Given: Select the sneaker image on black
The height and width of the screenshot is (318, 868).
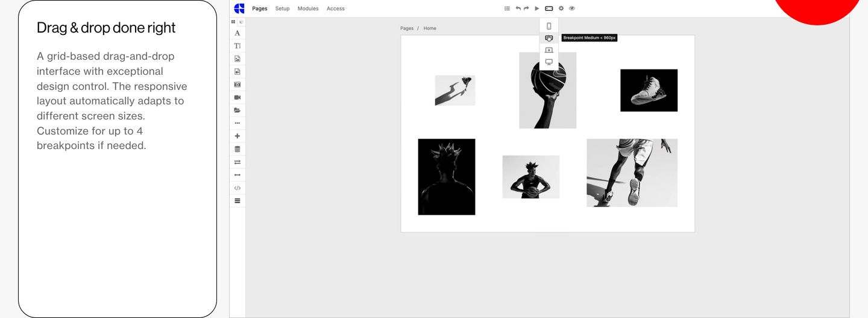Looking at the screenshot, I should pos(649,91).
